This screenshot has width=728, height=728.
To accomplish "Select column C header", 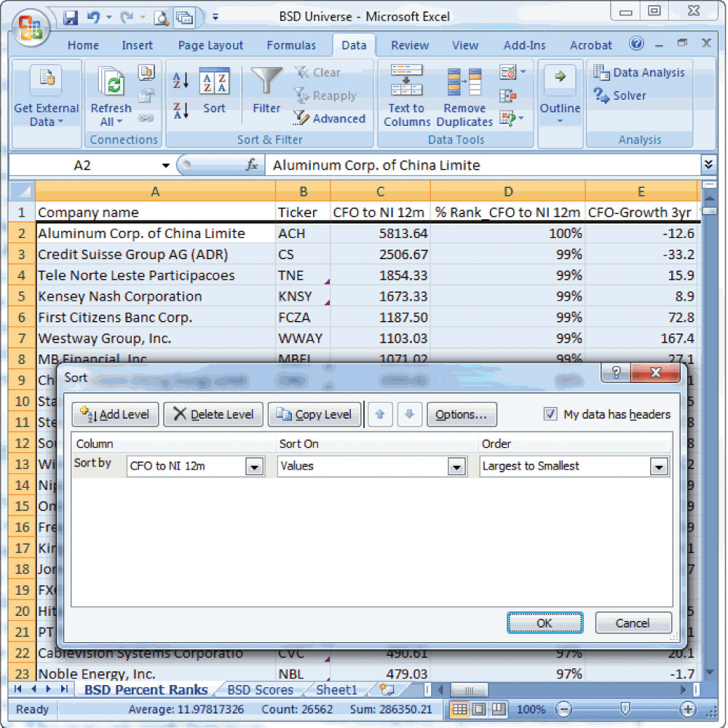I will (x=380, y=191).
